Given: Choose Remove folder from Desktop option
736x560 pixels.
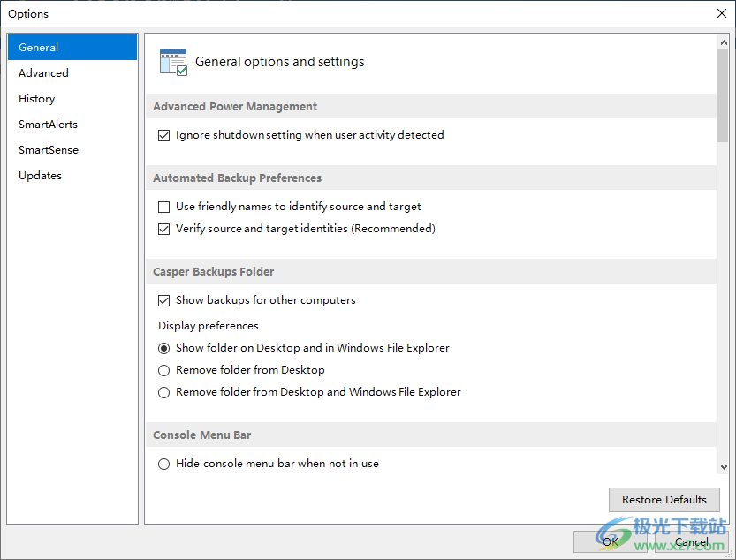Looking at the screenshot, I should point(163,371).
